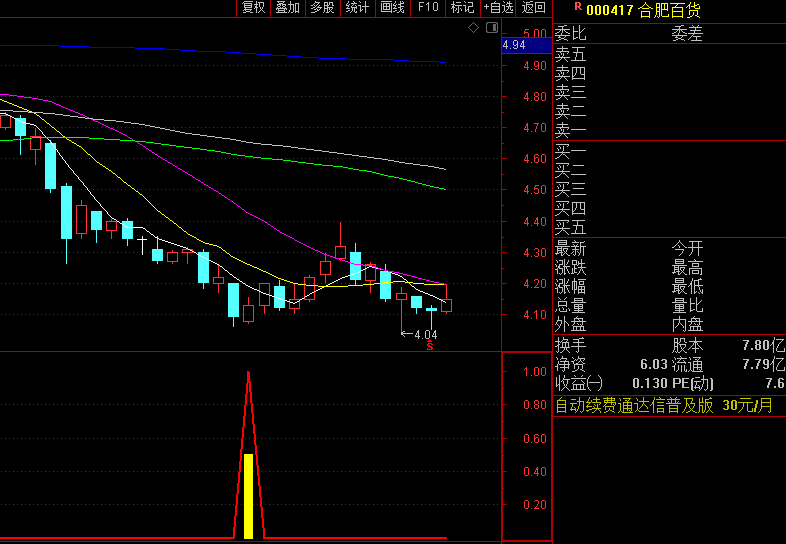
Task: Click the 内盘 label
Action: tap(687, 324)
